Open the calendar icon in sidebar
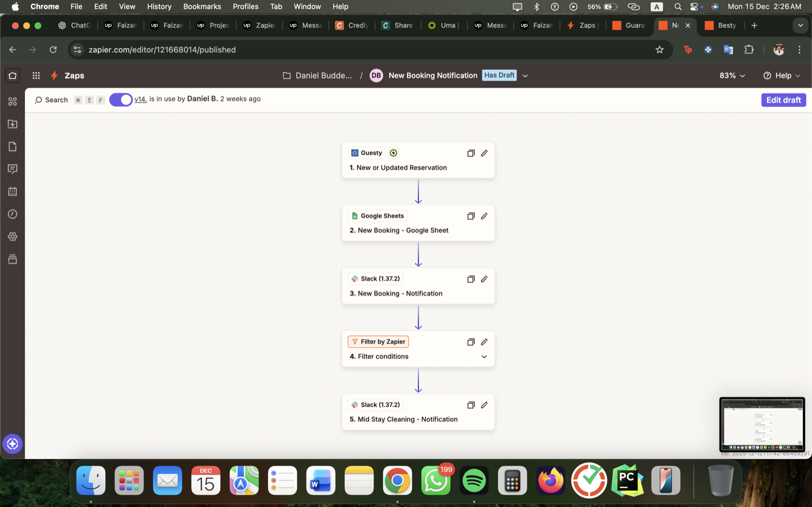The image size is (812, 507). (x=12, y=192)
